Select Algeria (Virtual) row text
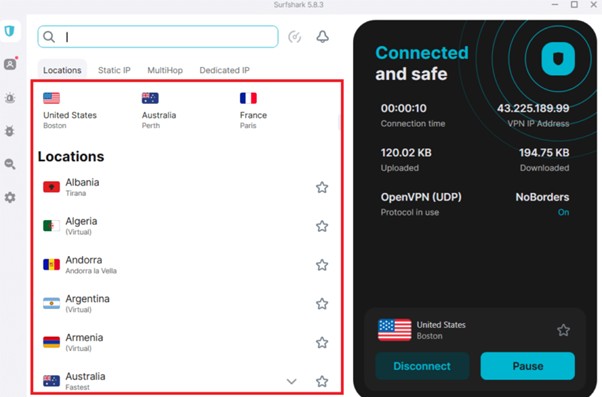602x397 pixels. tap(81, 226)
